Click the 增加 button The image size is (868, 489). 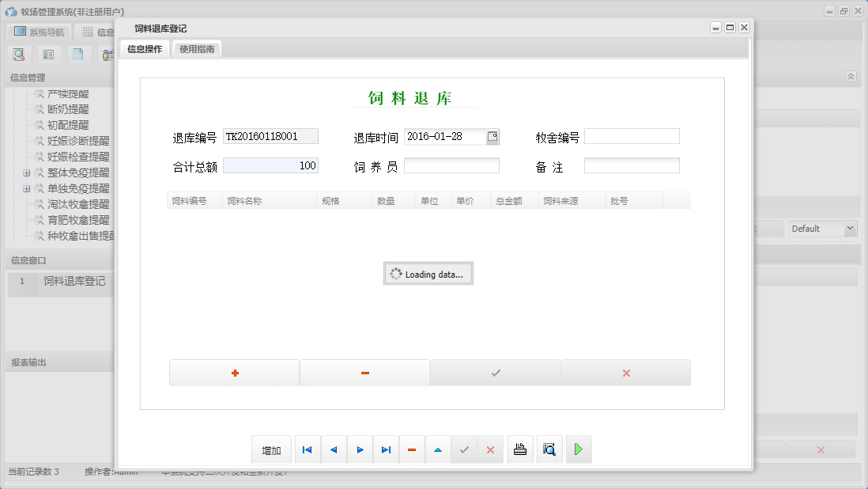271,449
